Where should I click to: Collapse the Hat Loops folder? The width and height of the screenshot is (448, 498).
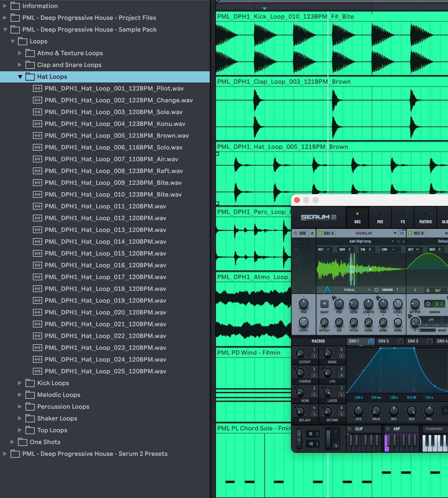coord(20,77)
